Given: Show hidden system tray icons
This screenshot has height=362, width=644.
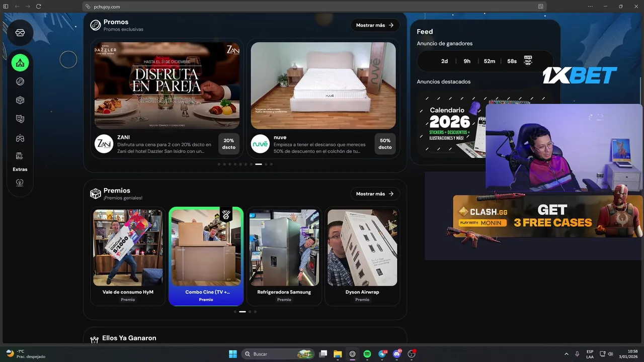Looking at the screenshot, I should (566, 354).
